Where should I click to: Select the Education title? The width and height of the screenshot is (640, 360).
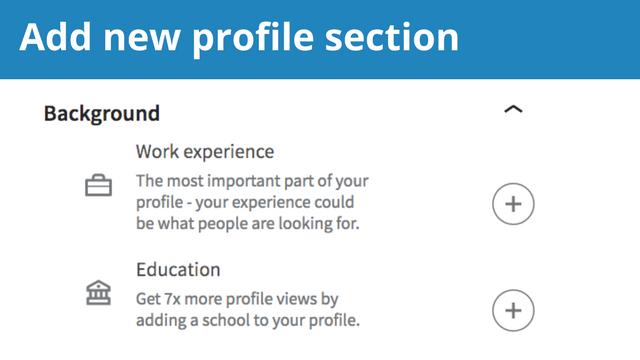pyautogui.click(x=178, y=269)
